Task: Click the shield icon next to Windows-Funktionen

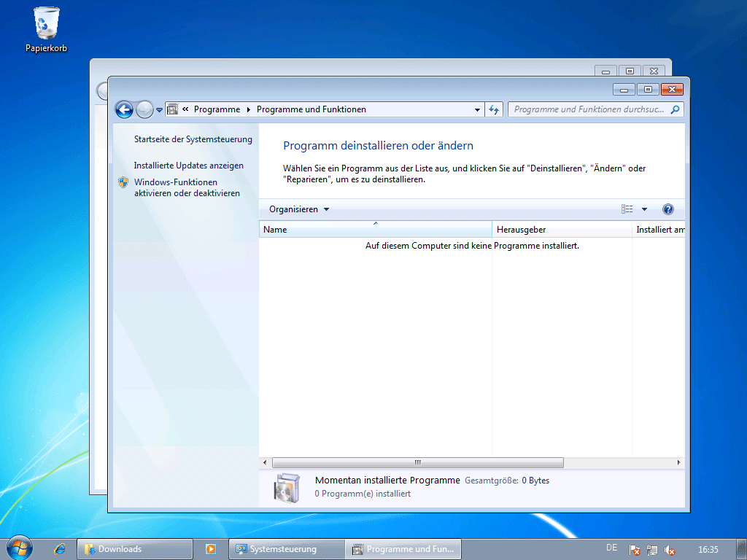Action: [x=123, y=182]
